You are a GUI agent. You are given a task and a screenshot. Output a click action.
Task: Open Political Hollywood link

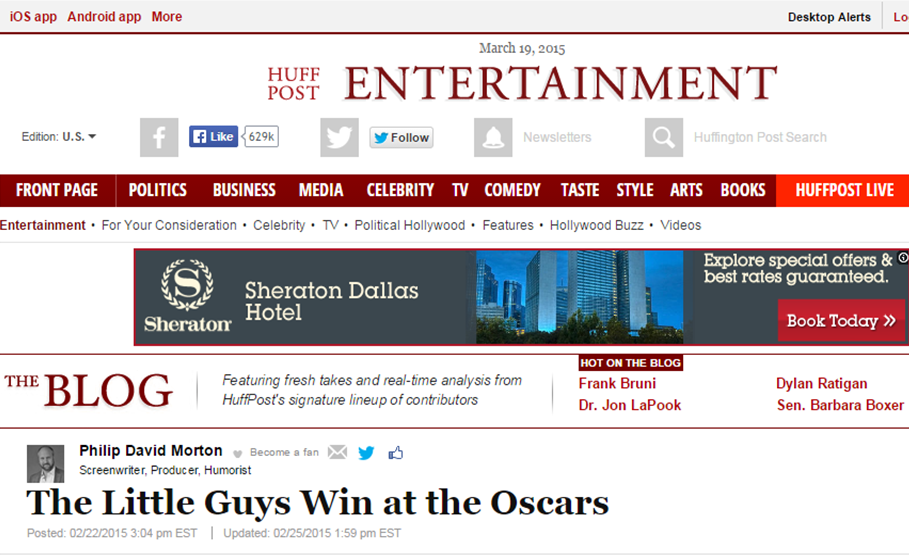click(x=410, y=225)
